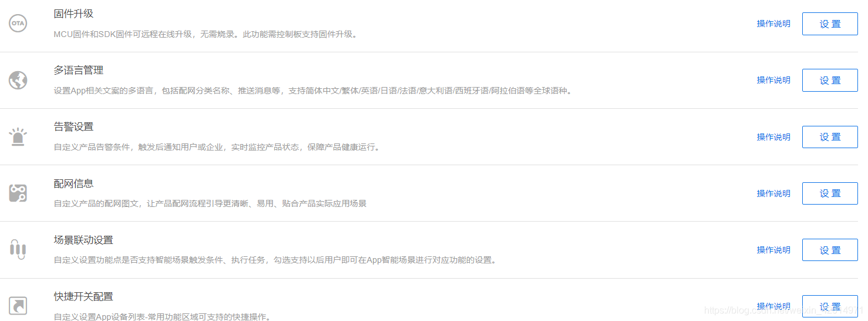The width and height of the screenshot is (868, 321).
Task: Open 设置 for 场景联动设置
Action: point(830,250)
